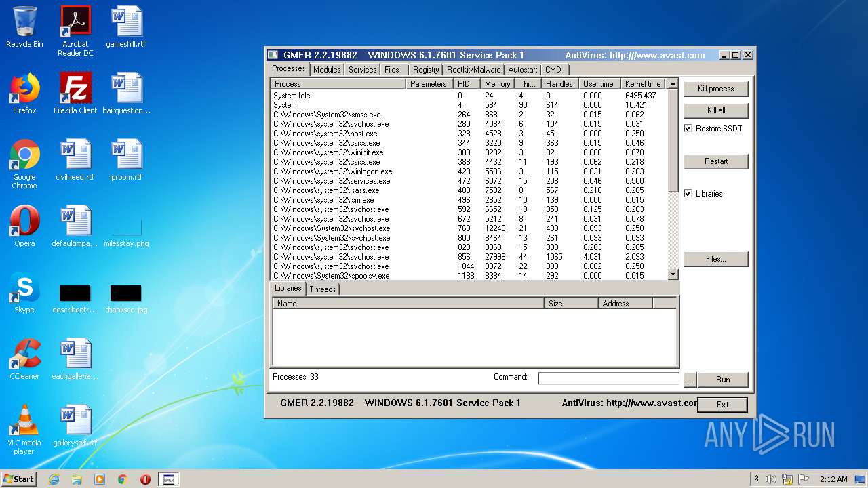868x488 pixels.
Task: Select the Threads tab in lower pane
Action: point(323,289)
